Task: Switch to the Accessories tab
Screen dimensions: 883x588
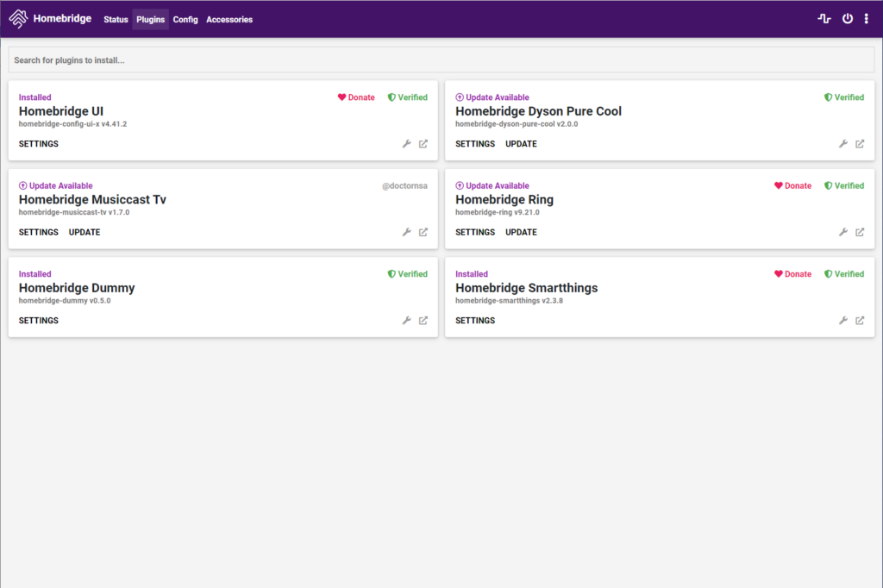Action: 229,19
